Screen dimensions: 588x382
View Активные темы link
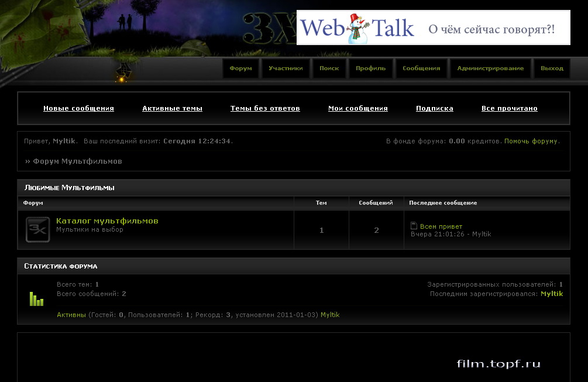(x=172, y=108)
